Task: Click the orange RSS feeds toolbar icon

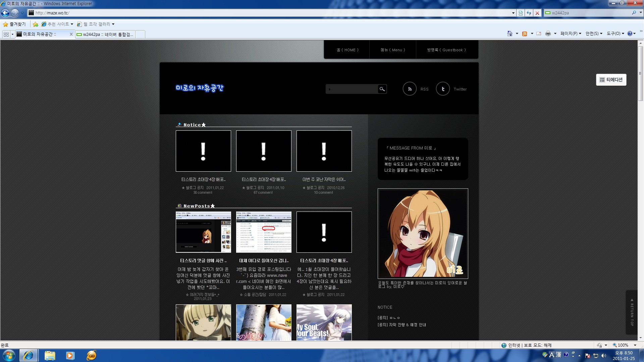Action: coord(525,34)
